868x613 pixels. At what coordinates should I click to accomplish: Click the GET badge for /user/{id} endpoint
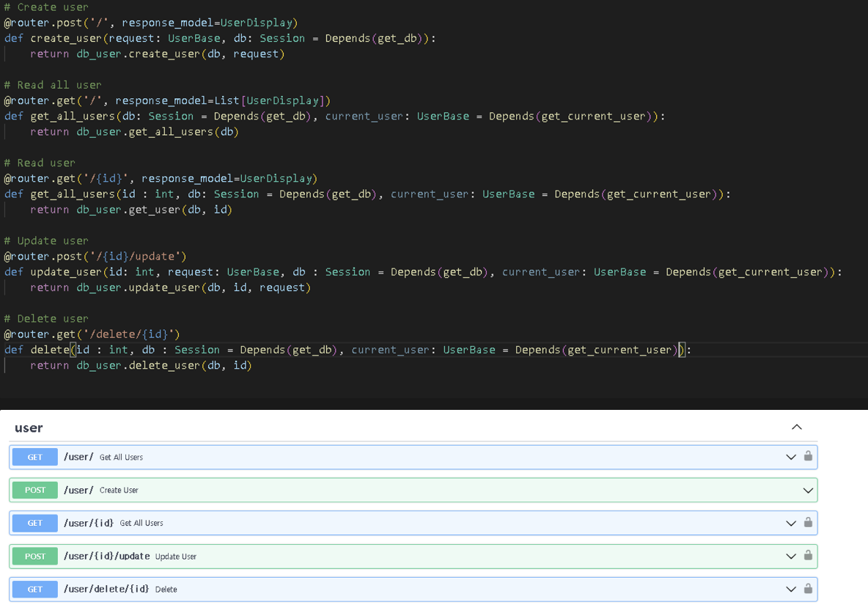click(x=35, y=523)
